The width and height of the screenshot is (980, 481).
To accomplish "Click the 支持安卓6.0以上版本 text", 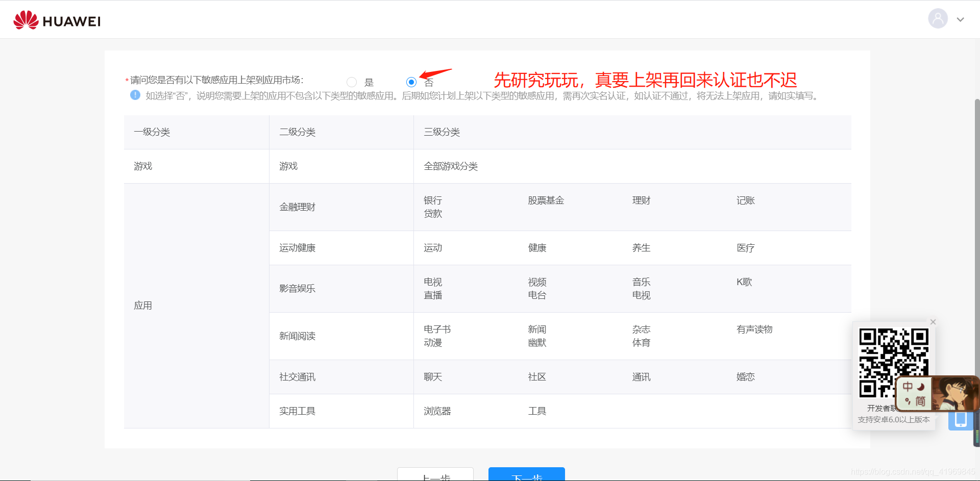I will click(894, 419).
